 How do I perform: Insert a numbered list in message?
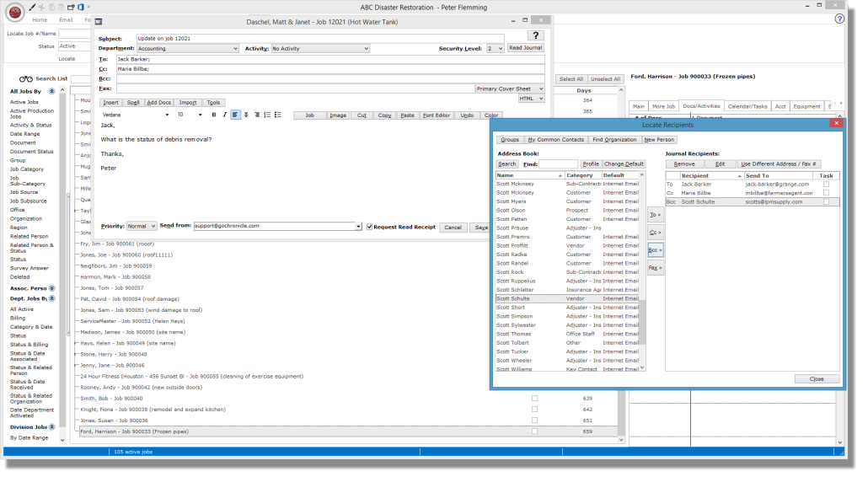(x=267, y=115)
